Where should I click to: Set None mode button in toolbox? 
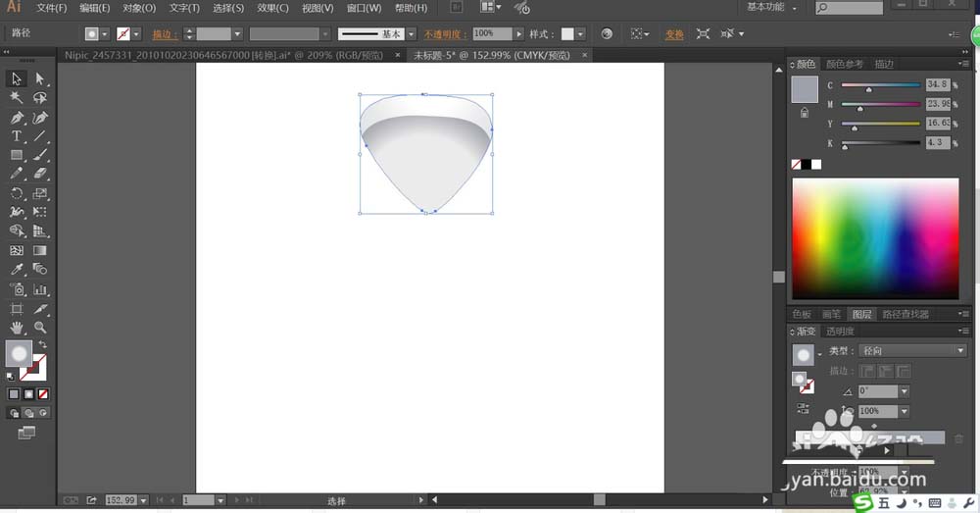tap(43, 394)
